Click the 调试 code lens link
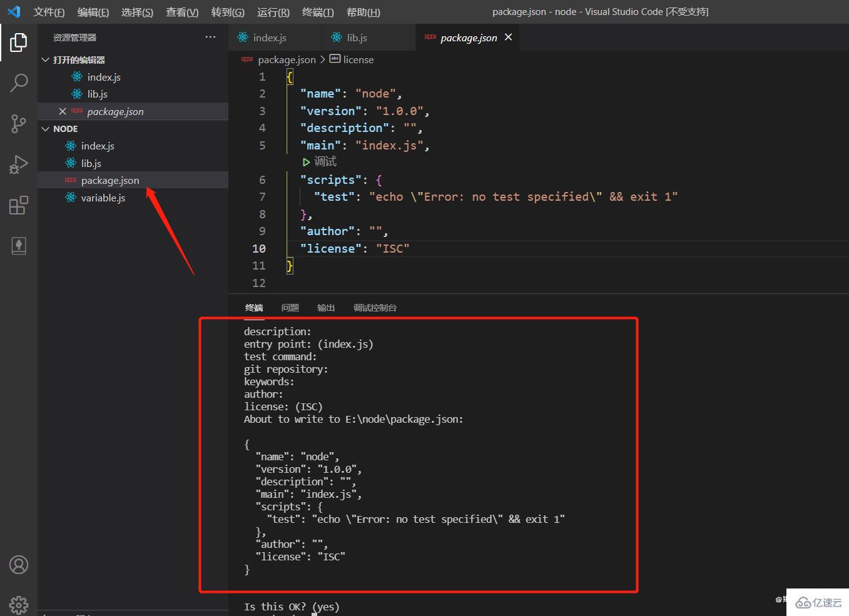Viewport: 849px width, 616px height. pos(325,162)
